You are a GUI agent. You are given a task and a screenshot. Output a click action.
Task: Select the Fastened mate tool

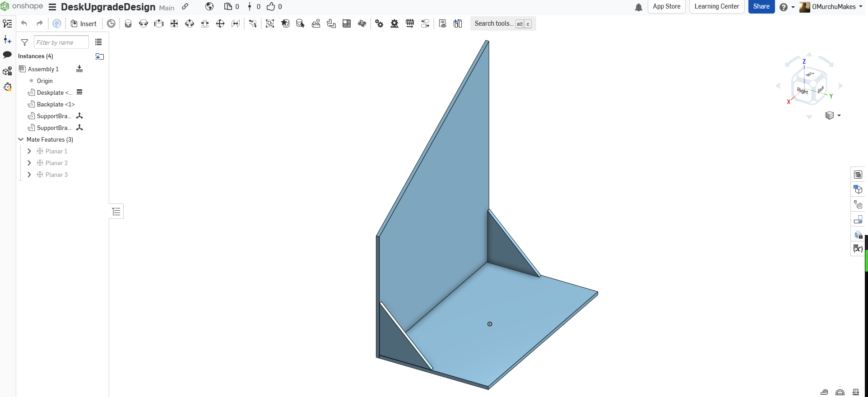point(128,23)
